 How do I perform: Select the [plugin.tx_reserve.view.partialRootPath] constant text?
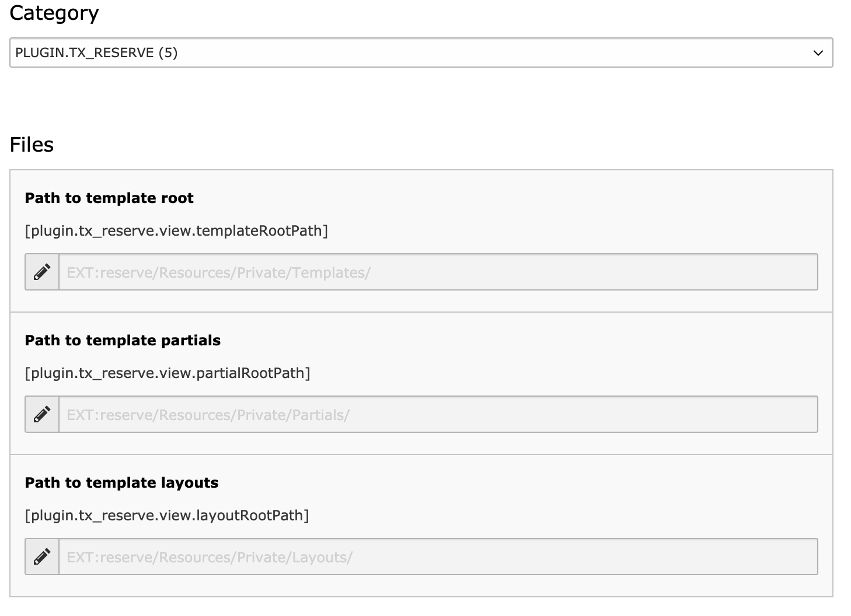click(x=168, y=373)
